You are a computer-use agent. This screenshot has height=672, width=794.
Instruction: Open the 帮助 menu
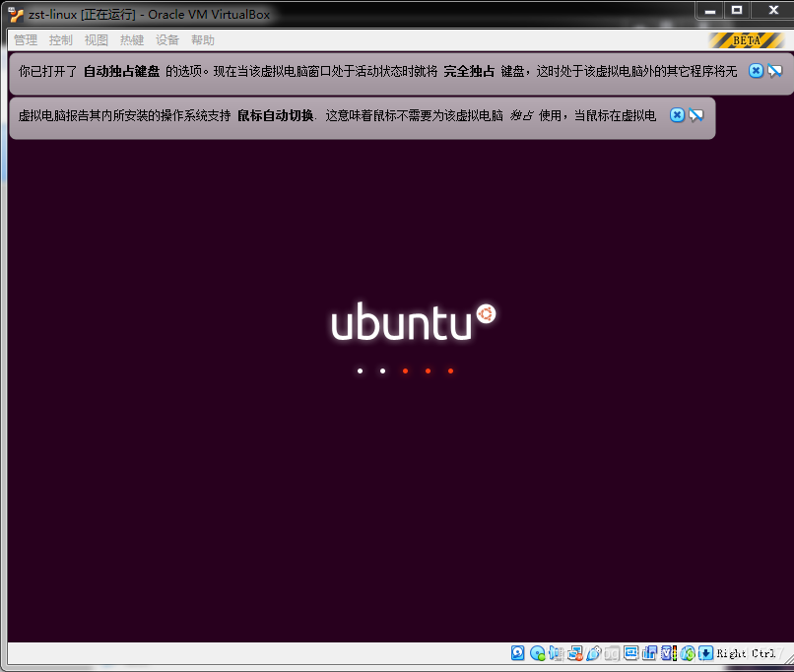[203, 40]
